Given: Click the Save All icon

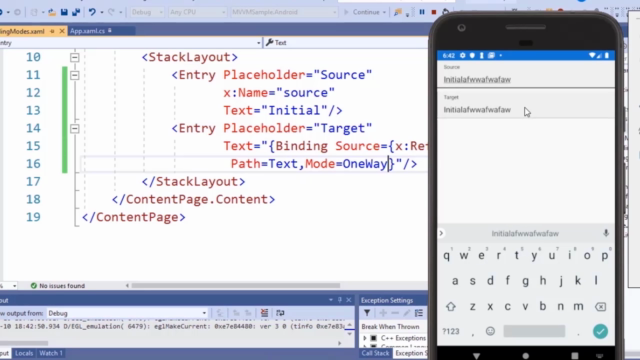Looking at the screenshot, I should tap(76, 12).
